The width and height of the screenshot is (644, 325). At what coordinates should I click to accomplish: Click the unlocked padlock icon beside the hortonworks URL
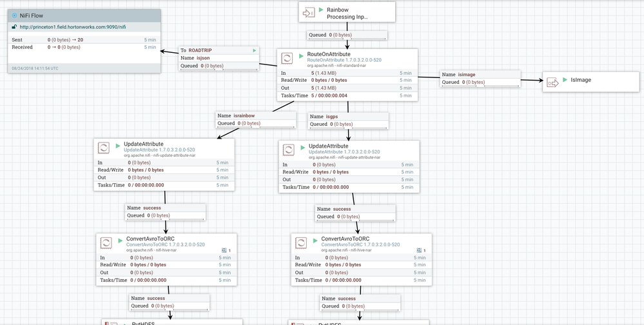coord(14,27)
